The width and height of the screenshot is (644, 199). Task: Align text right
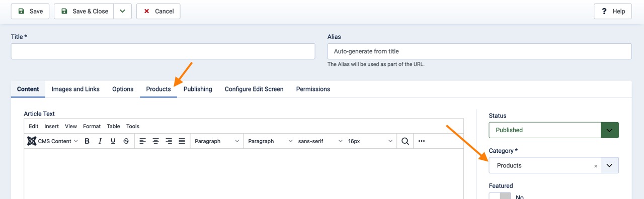(x=169, y=141)
